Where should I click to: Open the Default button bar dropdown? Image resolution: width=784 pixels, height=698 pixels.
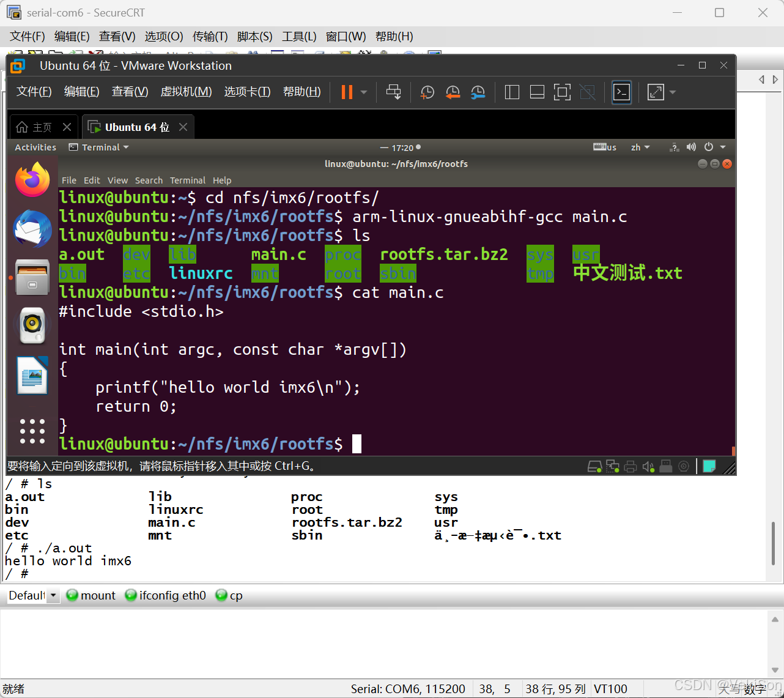tap(53, 595)
